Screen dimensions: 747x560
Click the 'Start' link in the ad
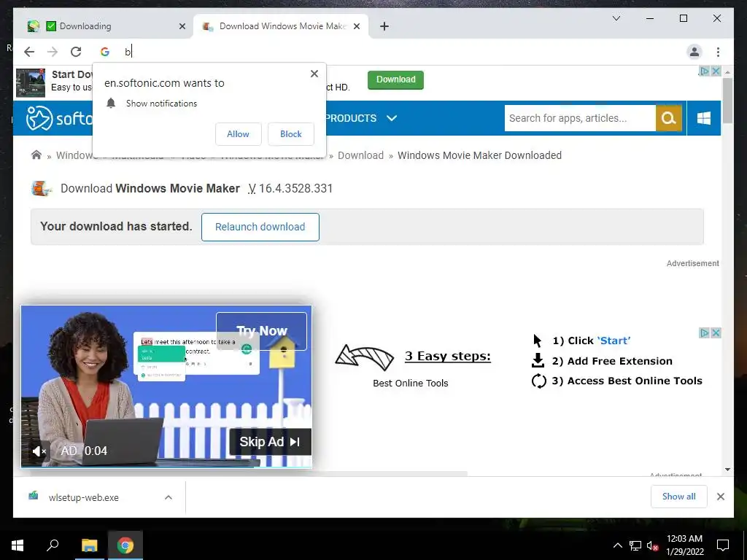[x=614, y=341]
